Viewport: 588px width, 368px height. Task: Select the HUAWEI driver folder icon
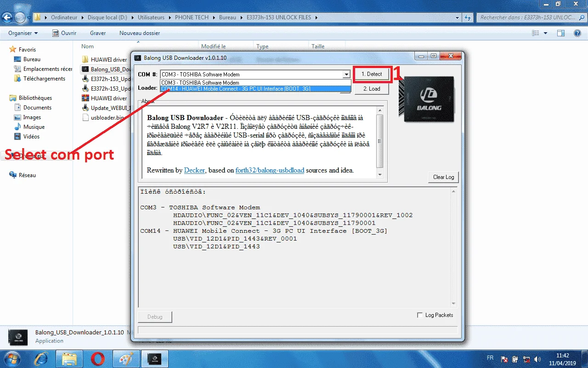(x=85, y=59)
